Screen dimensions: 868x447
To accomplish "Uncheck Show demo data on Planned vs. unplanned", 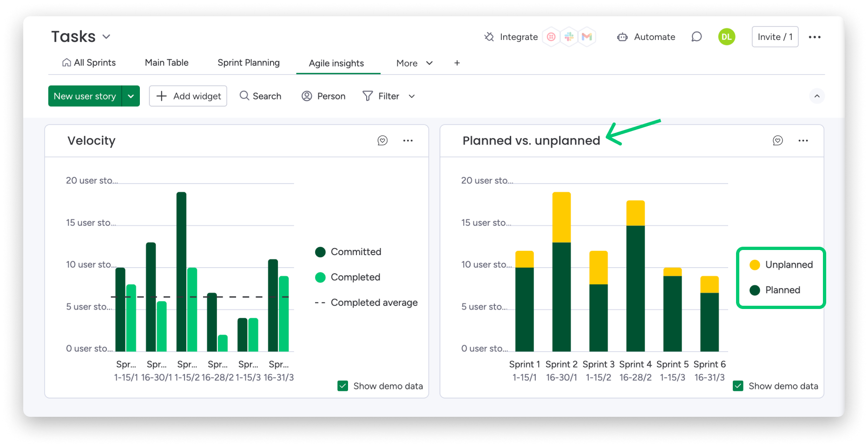I will point(738,386).
